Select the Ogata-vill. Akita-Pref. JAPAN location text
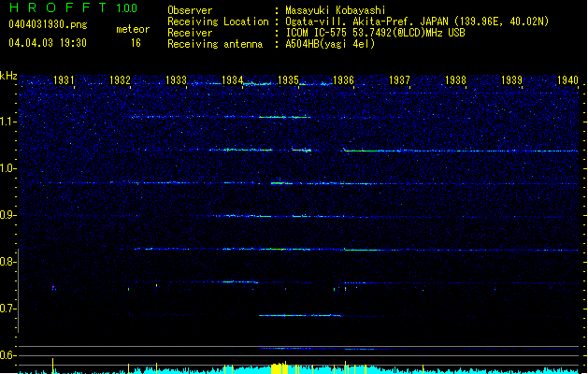The height and width of the screenshot is (374, 588). tap(417, 22)
